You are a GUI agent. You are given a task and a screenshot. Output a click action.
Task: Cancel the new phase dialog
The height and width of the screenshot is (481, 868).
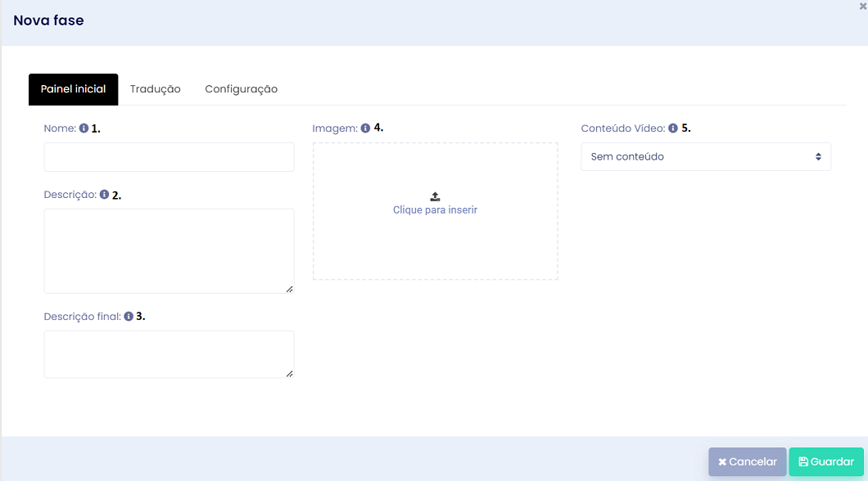click(x=748, y=461)
